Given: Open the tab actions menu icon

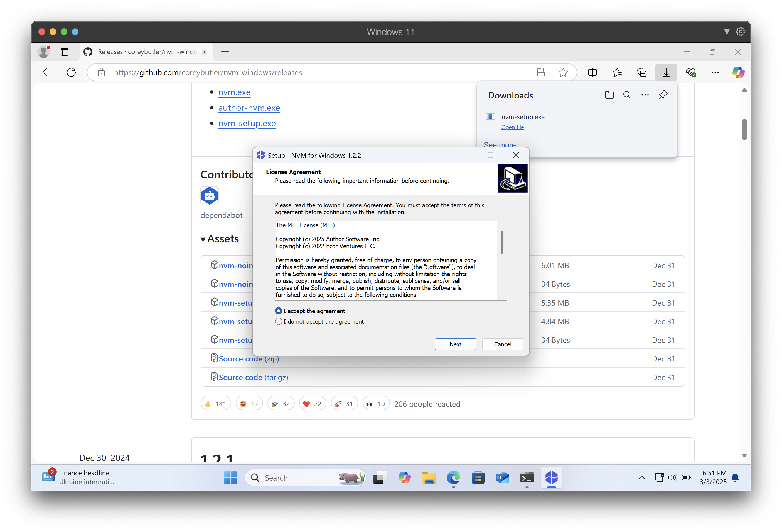Looking at the screenshot, I should 64,51.
